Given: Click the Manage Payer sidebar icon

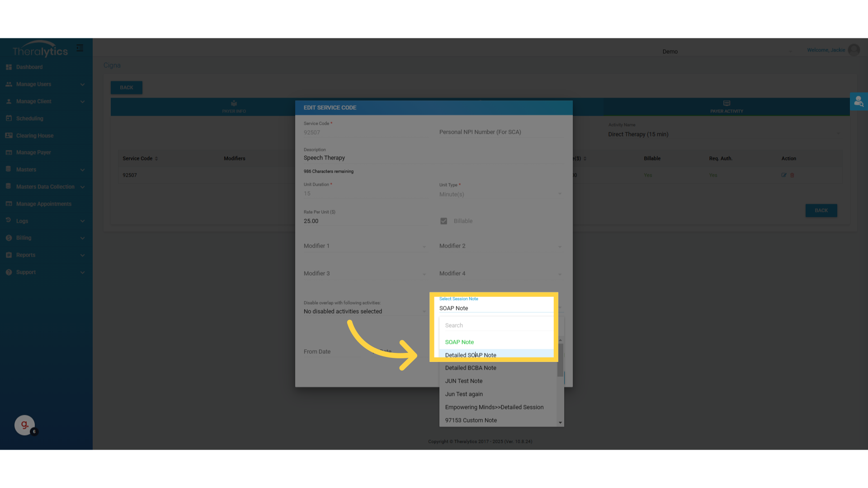Looking at the screenshot, I should point(9,153).
